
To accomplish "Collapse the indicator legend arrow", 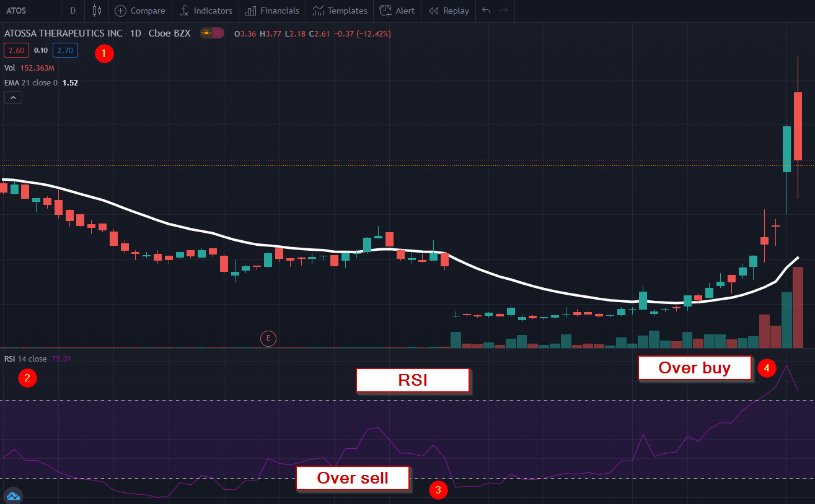I will [x=13, y=97].
